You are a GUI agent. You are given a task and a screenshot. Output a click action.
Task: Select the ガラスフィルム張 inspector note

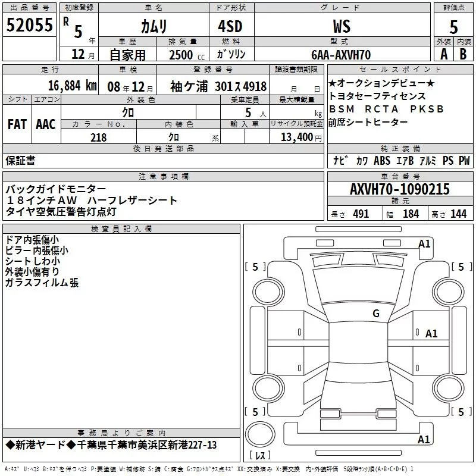click(x=42, y=283)
